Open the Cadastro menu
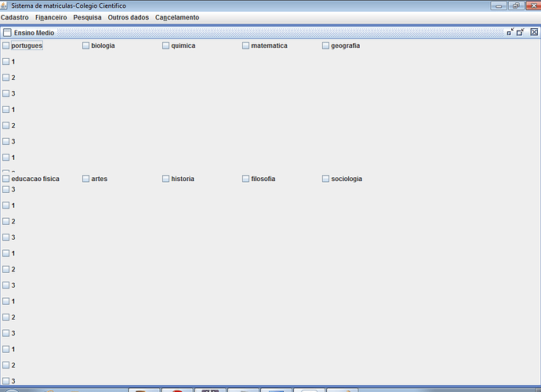 pyautogui.click(x=14, y=17)
